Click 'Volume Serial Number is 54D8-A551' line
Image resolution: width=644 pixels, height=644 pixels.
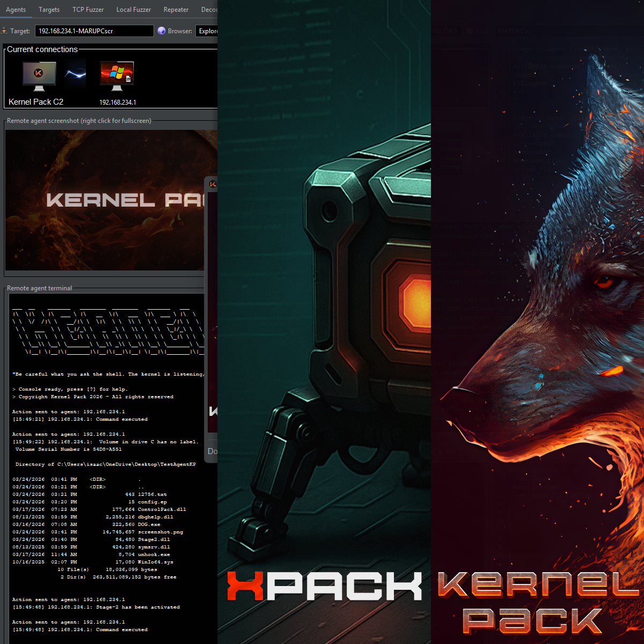(69, 449)
